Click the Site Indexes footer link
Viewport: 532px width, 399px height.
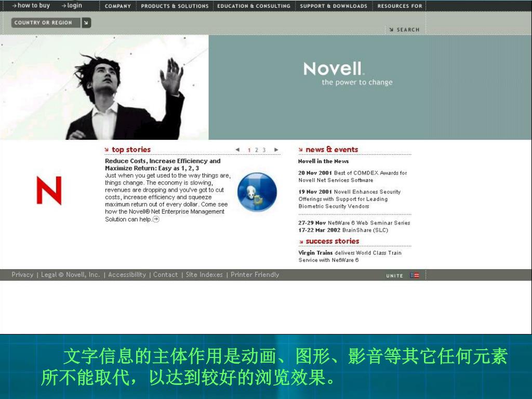204,275
